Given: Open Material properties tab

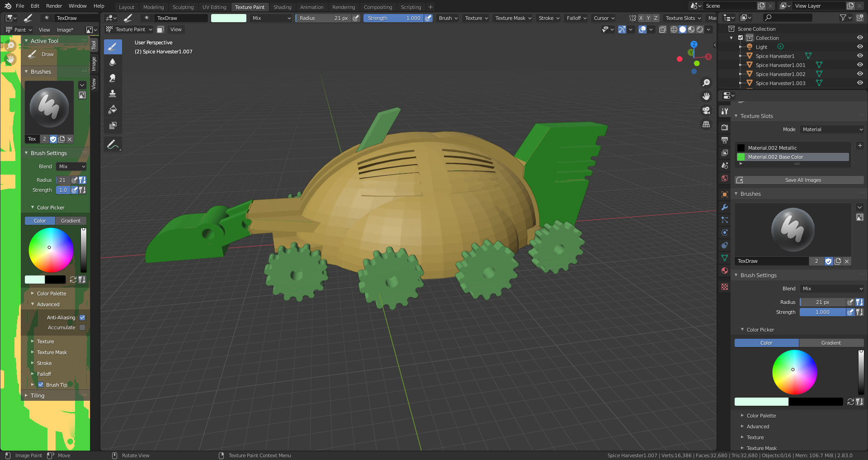Looking at the screenshot, I should [x=725, y=270].
